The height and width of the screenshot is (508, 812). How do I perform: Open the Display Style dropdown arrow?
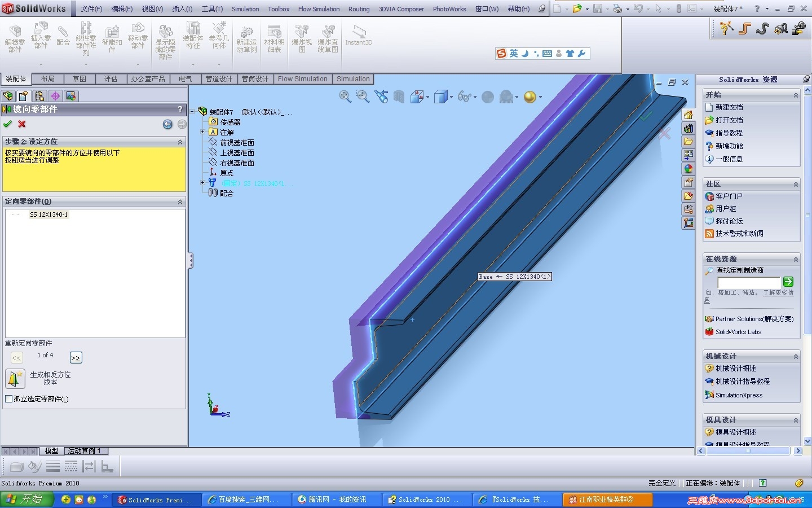point(452,98)
